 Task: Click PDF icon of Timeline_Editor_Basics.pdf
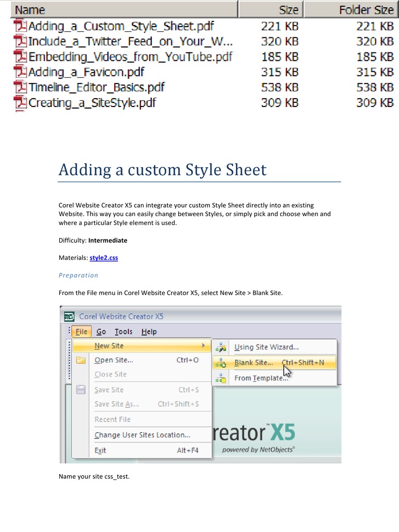click(x=20, y=87)
